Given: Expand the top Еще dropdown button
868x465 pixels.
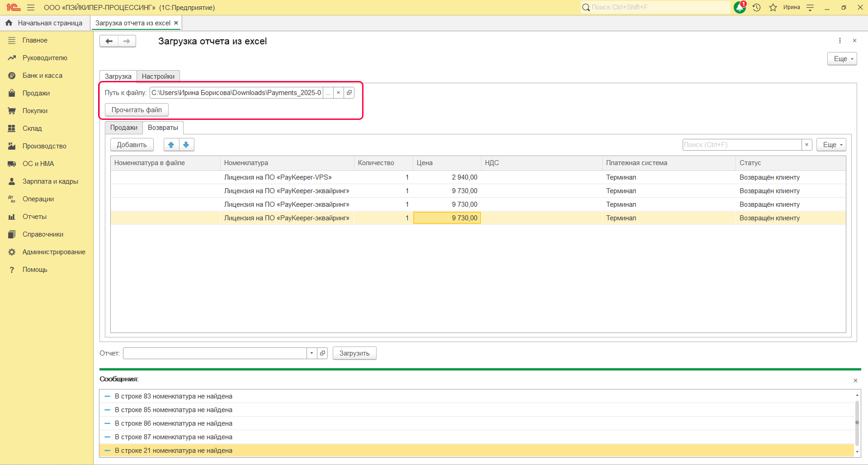Looking at the screenshot, I should click(x=842, y=59).
